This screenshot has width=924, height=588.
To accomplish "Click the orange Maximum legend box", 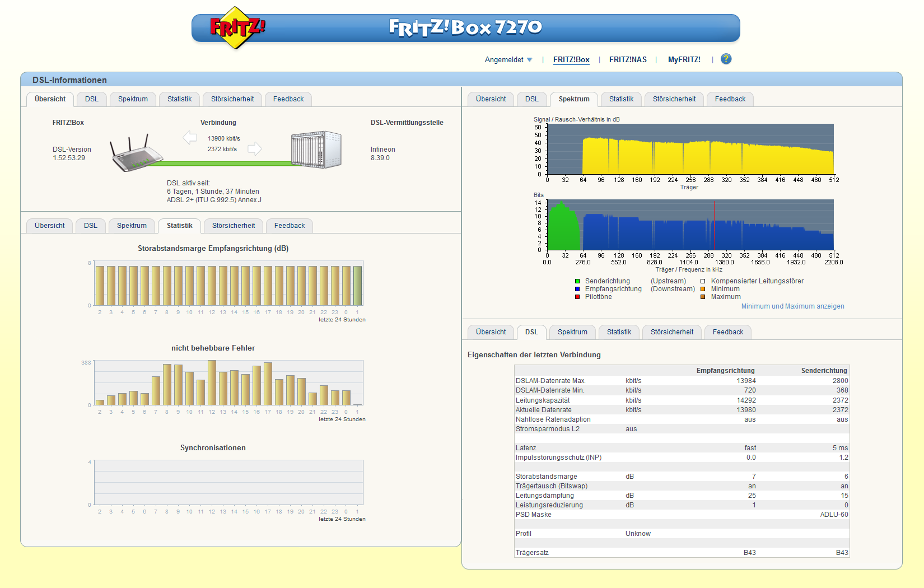I will click(703, 297).
